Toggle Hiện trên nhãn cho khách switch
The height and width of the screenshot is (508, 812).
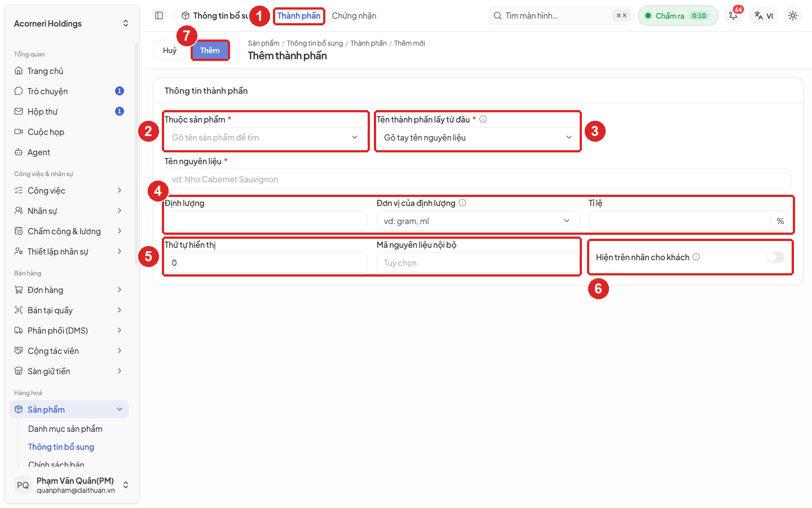(x=775, y=257)
